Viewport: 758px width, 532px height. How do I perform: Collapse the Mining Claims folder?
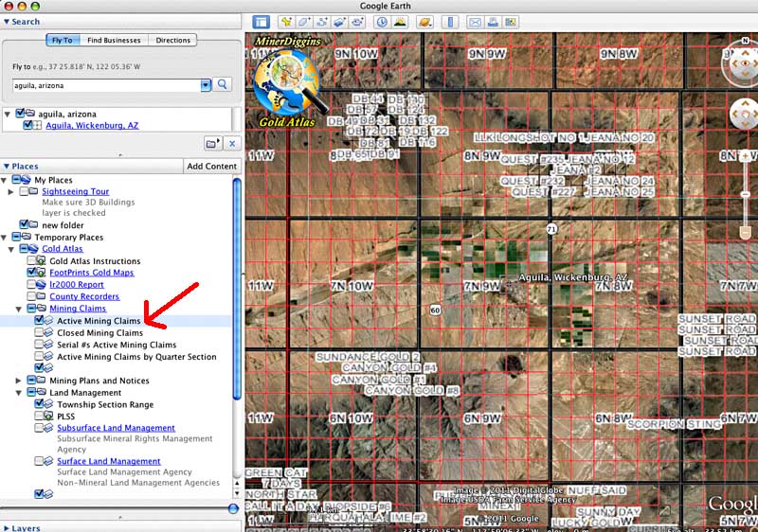click(18, 309)
